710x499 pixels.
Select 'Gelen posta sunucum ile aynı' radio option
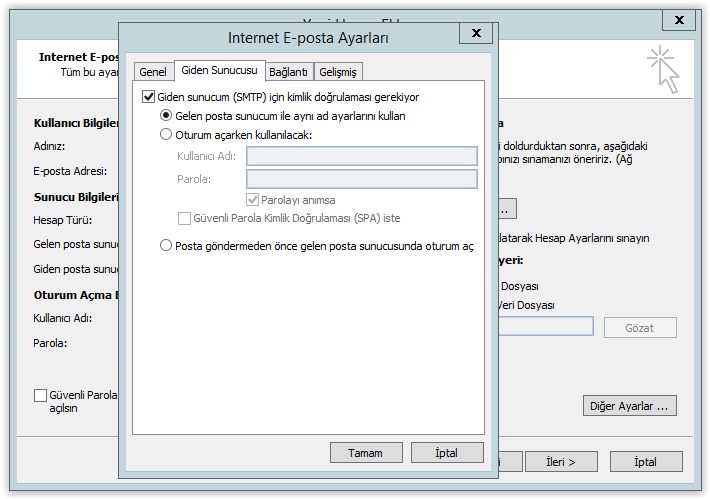pos(166,116)
